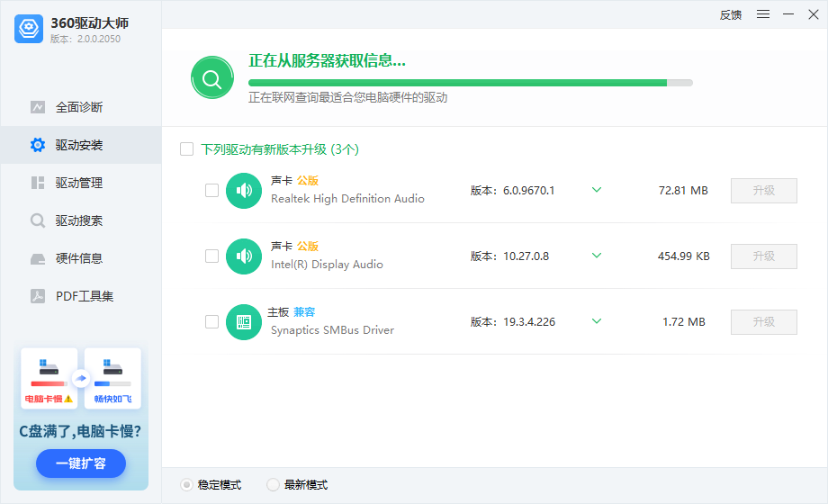This screenshot has height=504, width=828.
Task: Click the green scan progress bar
Action: click(471, 83)
